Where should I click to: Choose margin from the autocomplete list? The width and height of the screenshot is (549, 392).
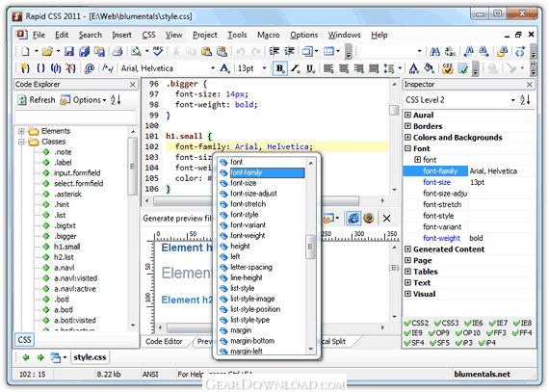tap(241, 330)
